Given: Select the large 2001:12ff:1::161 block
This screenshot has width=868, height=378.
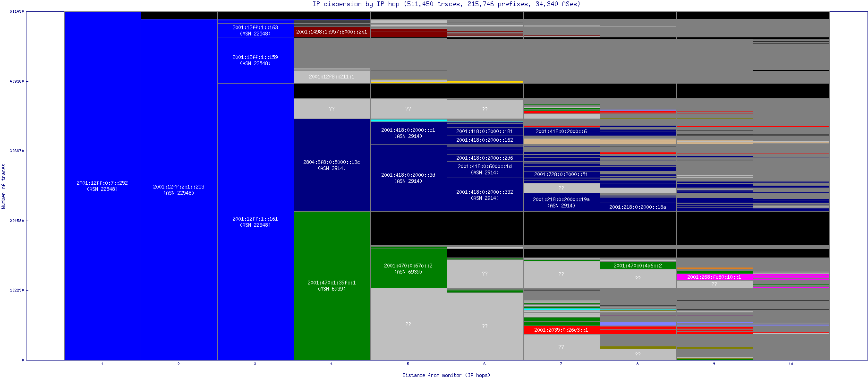Looking at the screenshot, I should (255, 222).
